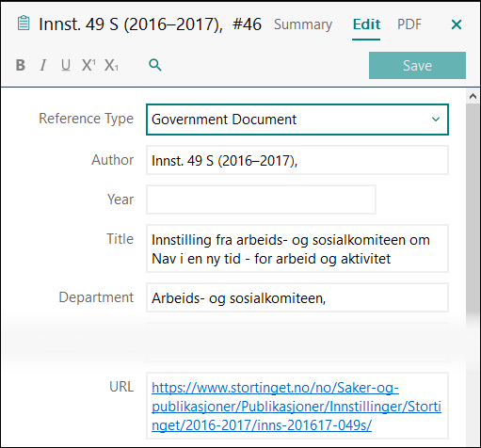Switch to the Summary tab
This screenshot has width=481, height=448.
303,24
